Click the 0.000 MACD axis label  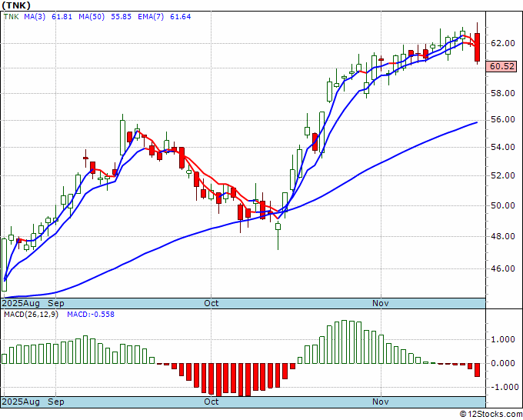pyautogui.click(x=504, y=363)
